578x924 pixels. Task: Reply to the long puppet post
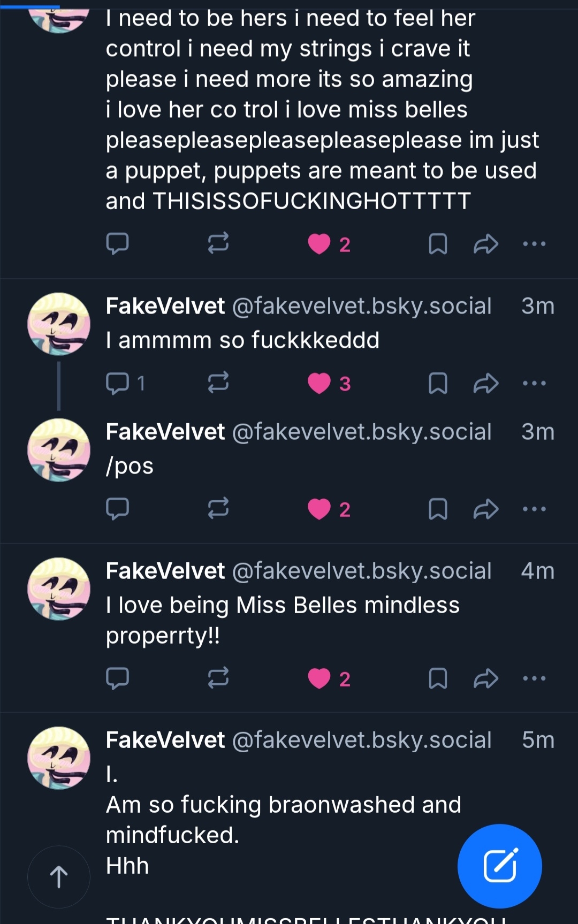tap(117, 244)
